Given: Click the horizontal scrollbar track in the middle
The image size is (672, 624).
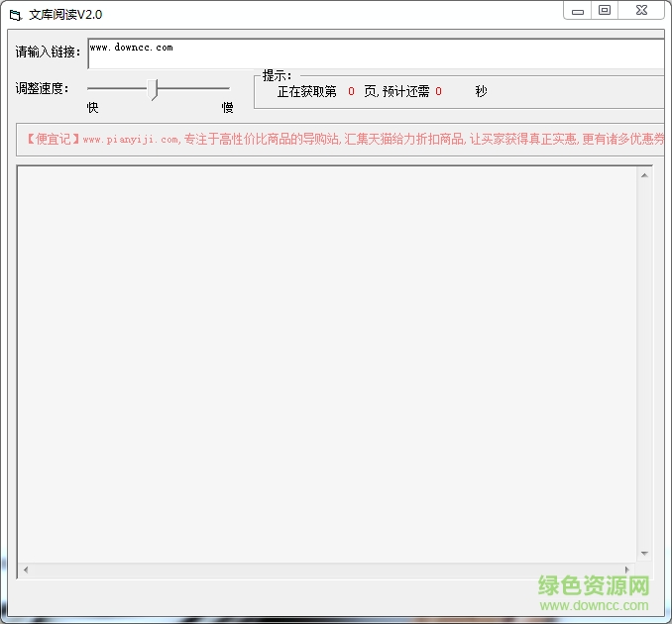Looking at the screenshot, I should click(x=327, y=570).
